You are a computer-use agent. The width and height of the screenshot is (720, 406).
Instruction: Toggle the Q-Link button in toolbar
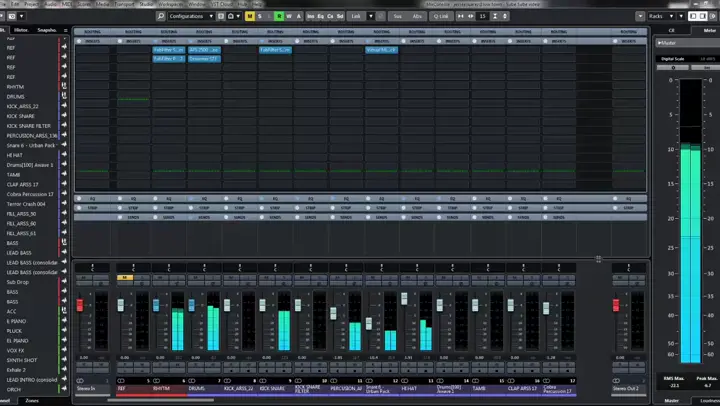click(441, 16)
